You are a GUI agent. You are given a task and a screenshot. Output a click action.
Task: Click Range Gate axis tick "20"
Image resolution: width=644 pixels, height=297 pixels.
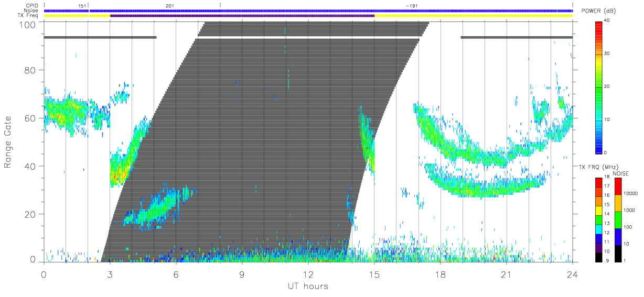coord(30,214)
